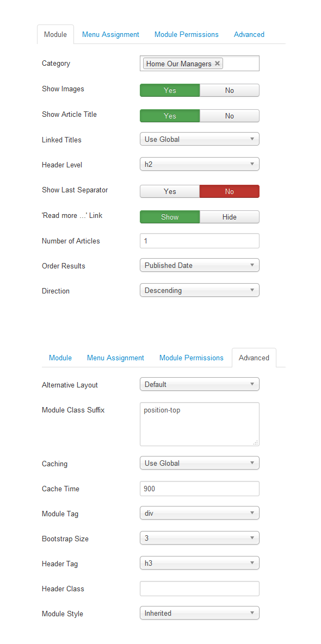The image size is (321, 644).
Task: Click the Number of Articles field
Action: tap(200, 241)
